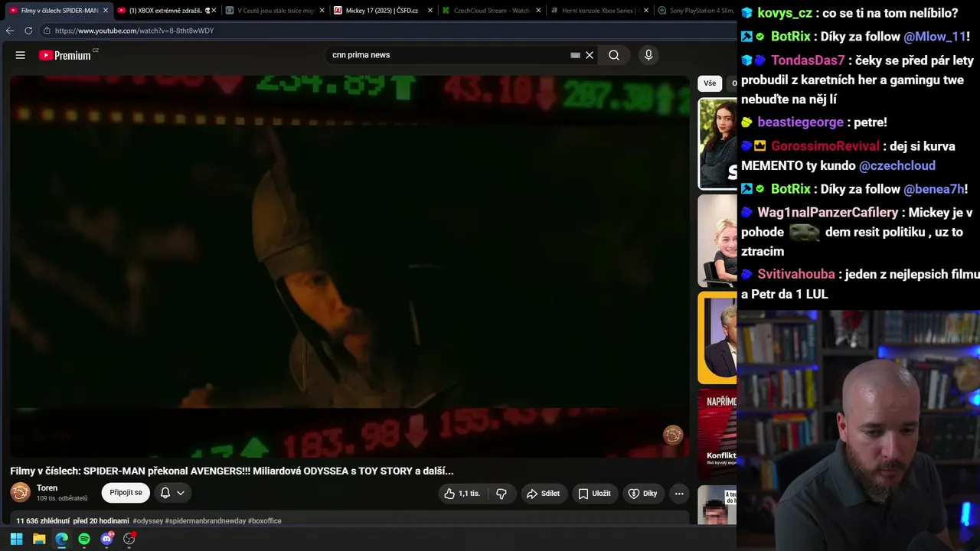Click the browser address bar URL

coord(134,31)
